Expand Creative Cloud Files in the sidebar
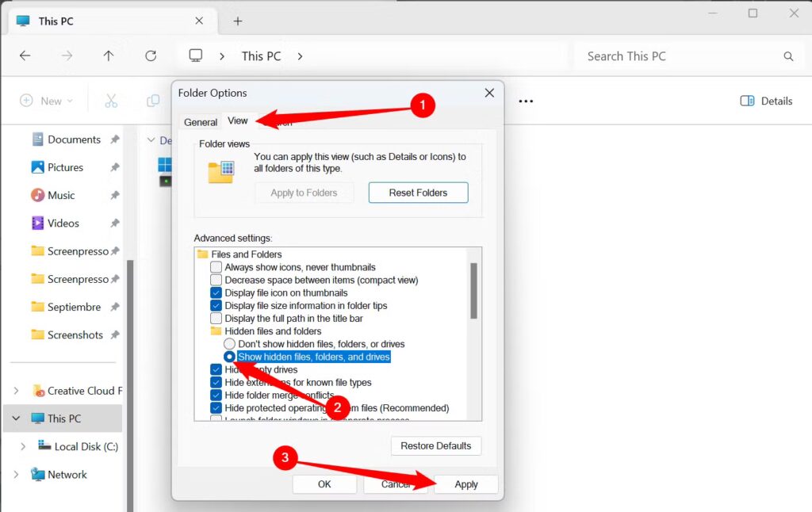The height and width of the screenshot is (512, 812). (16, 390)
